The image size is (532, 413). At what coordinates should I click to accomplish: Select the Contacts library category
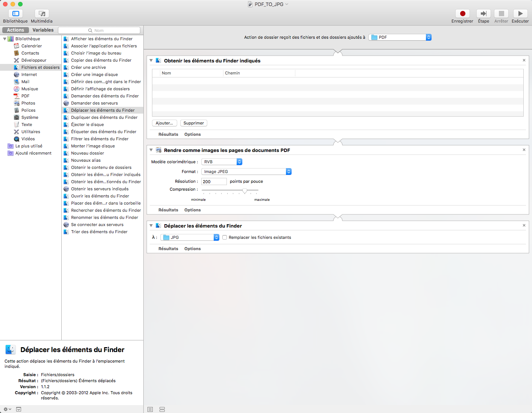coord(30,53)
